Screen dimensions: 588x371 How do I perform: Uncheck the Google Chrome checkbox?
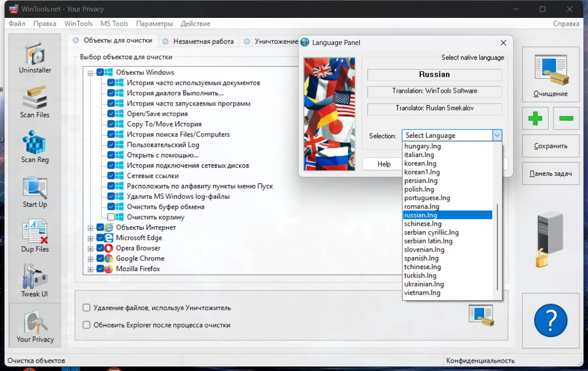coord(100,259)
